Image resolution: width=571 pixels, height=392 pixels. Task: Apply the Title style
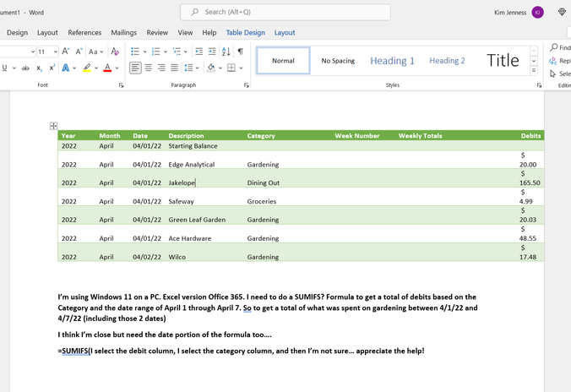[x=503, y=61]
